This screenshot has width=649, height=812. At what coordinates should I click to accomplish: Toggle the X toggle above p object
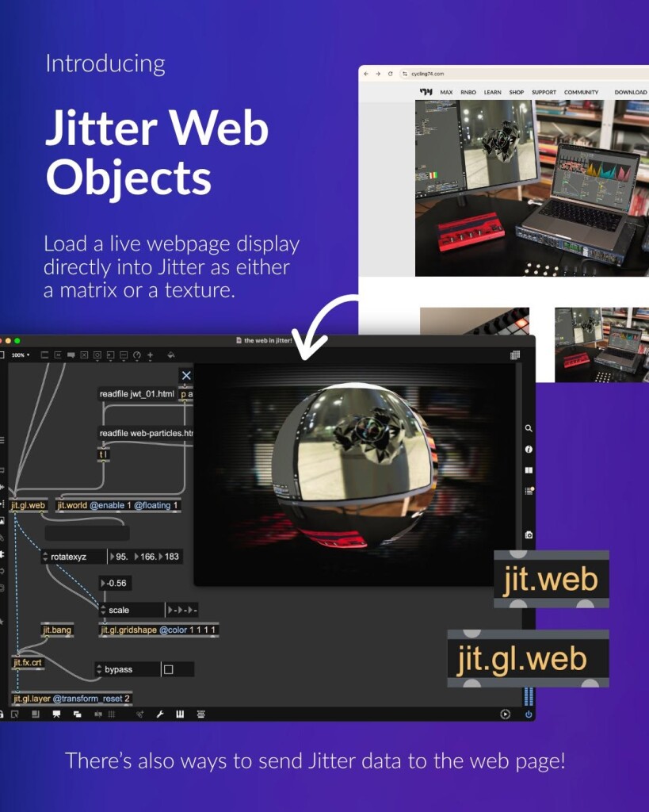[186, 375]
